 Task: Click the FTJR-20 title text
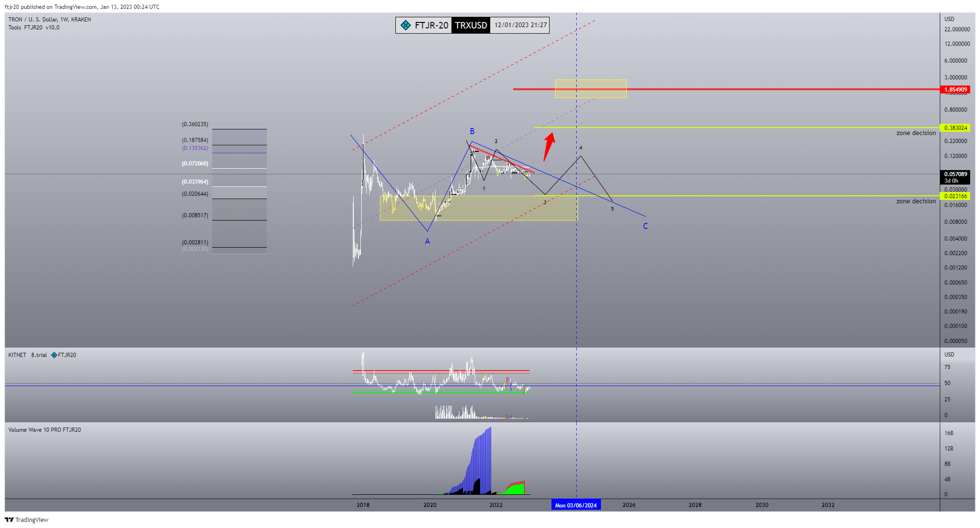tap(431, 25)
